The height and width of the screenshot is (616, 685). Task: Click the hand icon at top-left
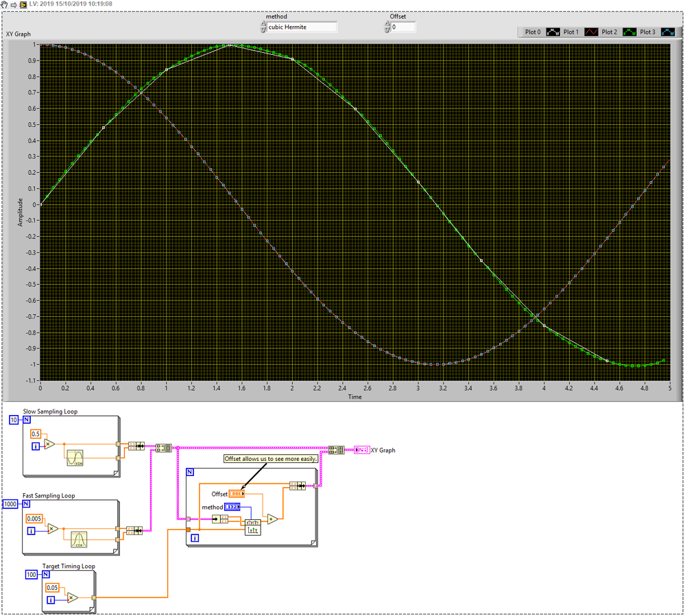(x=4, y=4)
